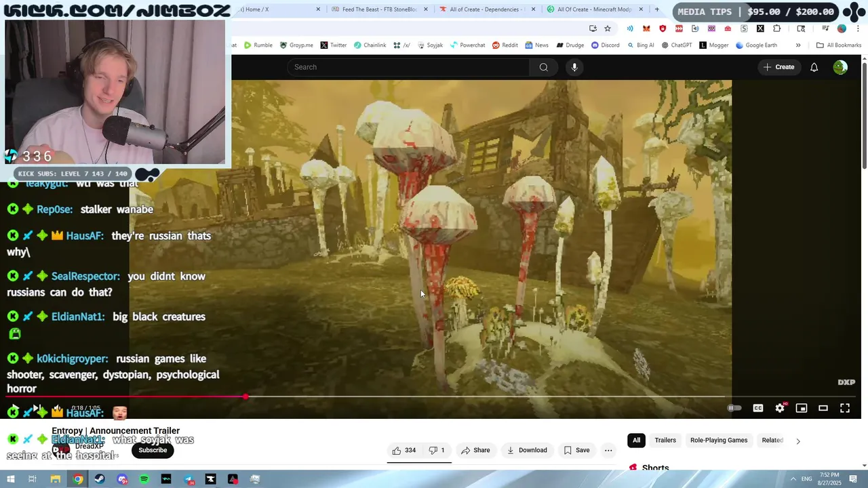Select Role-Playing Games filter chip
Viewport: 868px width, 488px height.
pyautogui.click(x=719, y=441)
